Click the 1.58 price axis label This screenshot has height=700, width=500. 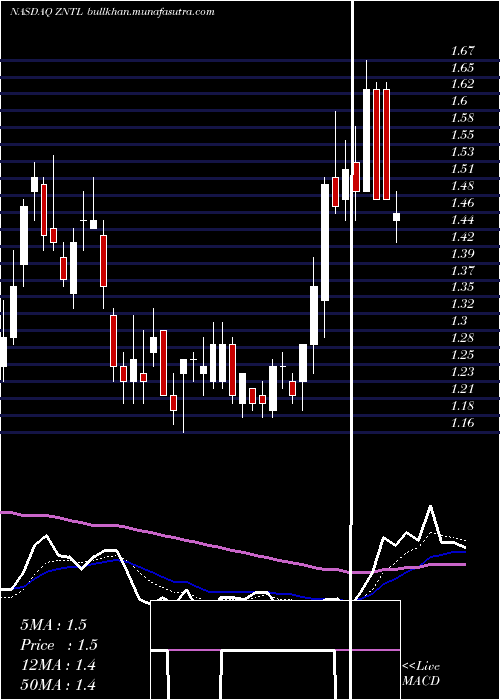pos(462,118)
